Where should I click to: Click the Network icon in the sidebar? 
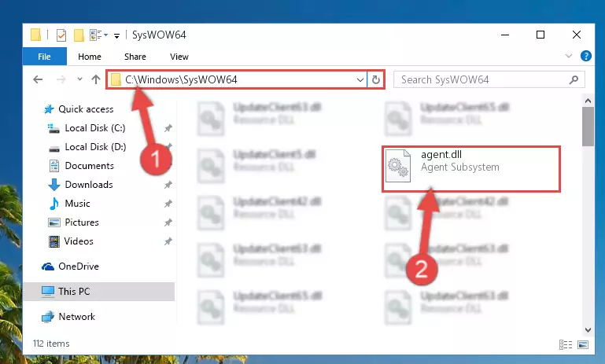click(x=48, y=317)
